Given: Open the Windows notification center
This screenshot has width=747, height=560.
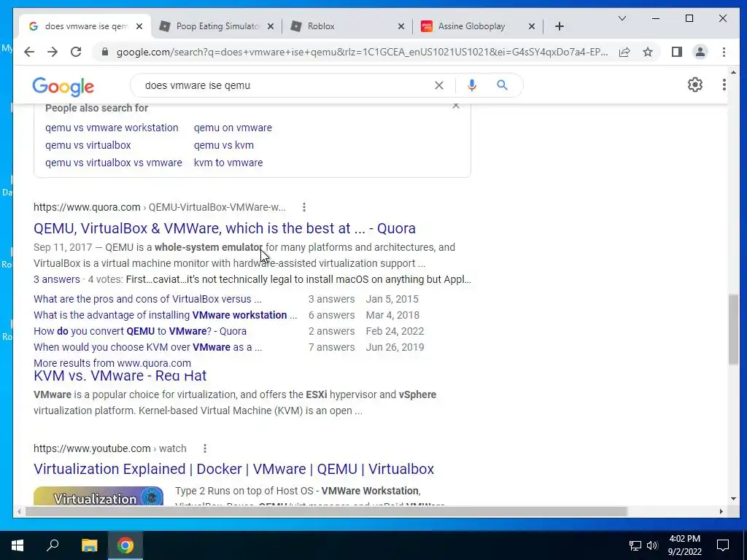Looking at the screenshot, I should coord(723,545).
